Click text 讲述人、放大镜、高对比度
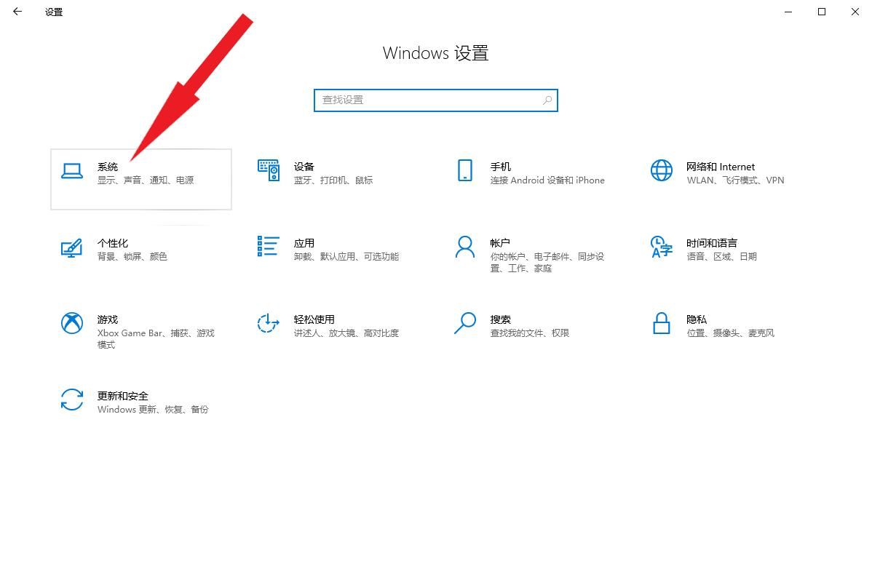The image size is (872, 588). pos(346,333)
